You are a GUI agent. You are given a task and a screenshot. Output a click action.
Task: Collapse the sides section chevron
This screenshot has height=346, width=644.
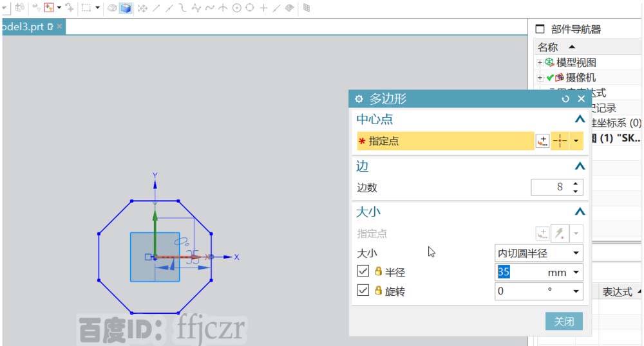pos(580,166)
